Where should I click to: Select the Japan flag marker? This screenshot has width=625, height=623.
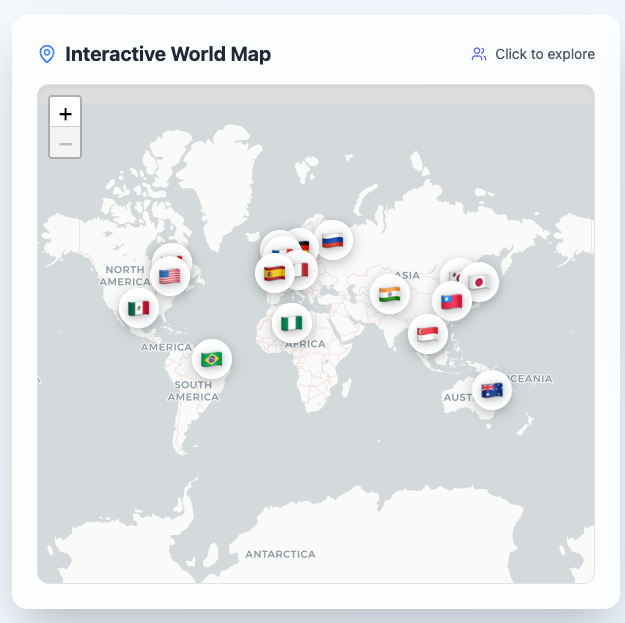pyautogui.click(x=479, y=282)
